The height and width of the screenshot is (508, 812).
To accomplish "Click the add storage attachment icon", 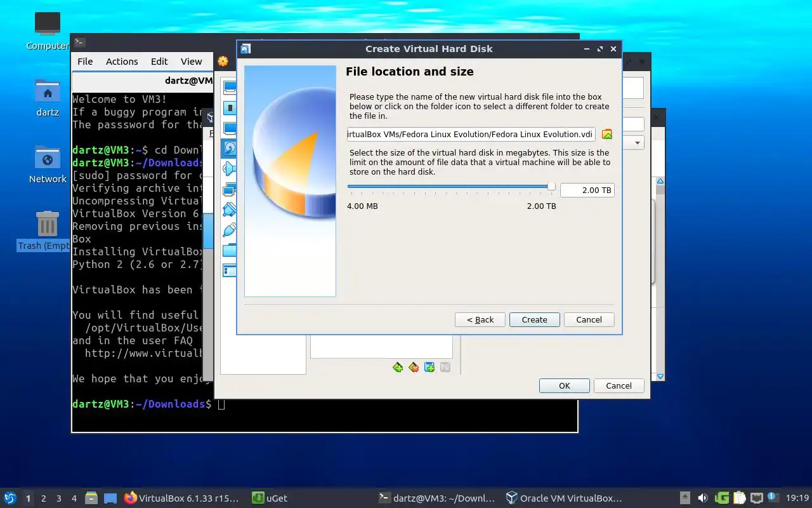I will 429,367.
